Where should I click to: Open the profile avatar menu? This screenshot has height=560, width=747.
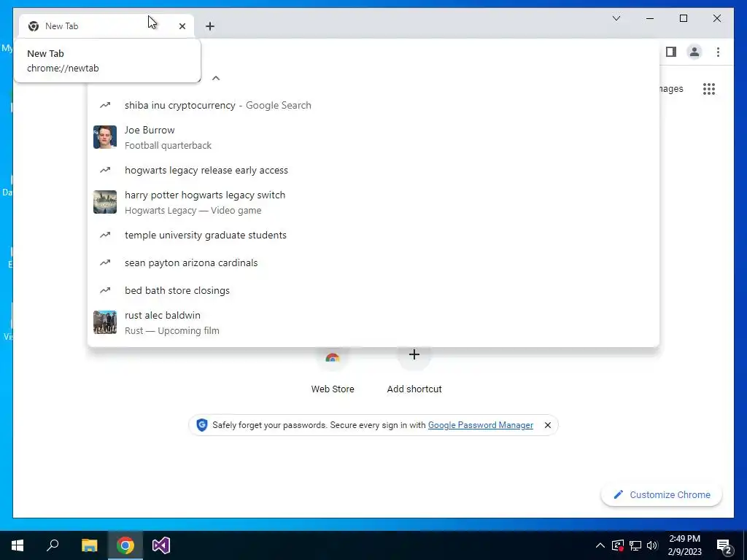click(694, 52)
